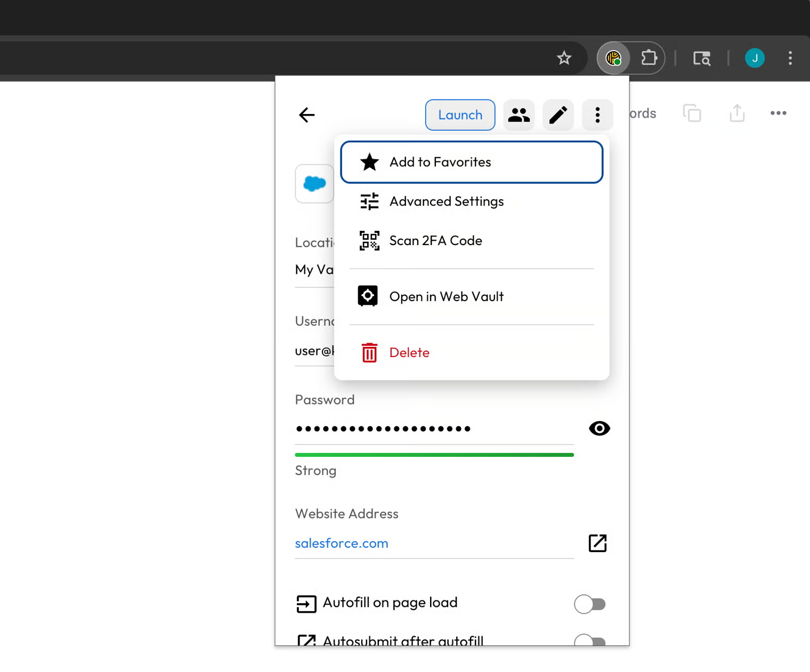Select Open in Web Vault
810x672 pixels.
(x=446, y=297)
